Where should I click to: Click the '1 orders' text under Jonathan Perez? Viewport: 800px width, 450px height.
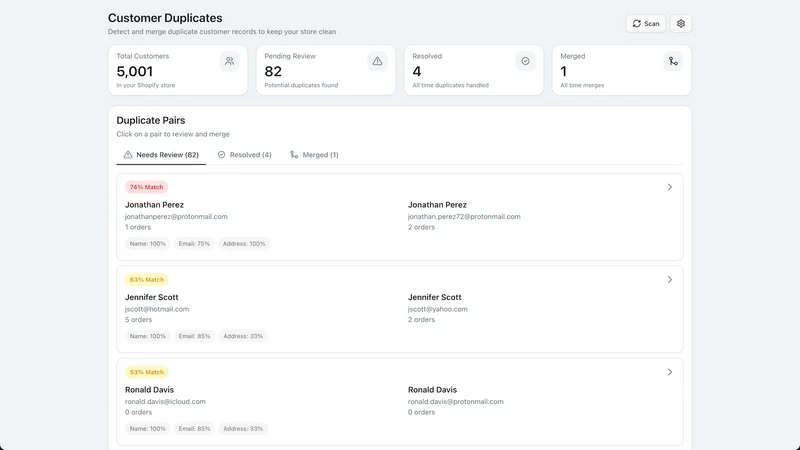[x=138, y=227]
